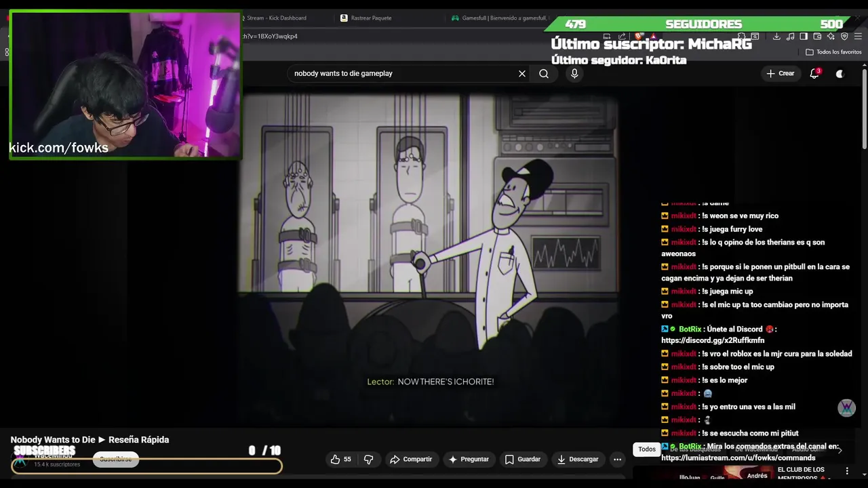The image size is (868, 488).
Task: Open the Brave VPN shield icon
Action: point(844,36)
